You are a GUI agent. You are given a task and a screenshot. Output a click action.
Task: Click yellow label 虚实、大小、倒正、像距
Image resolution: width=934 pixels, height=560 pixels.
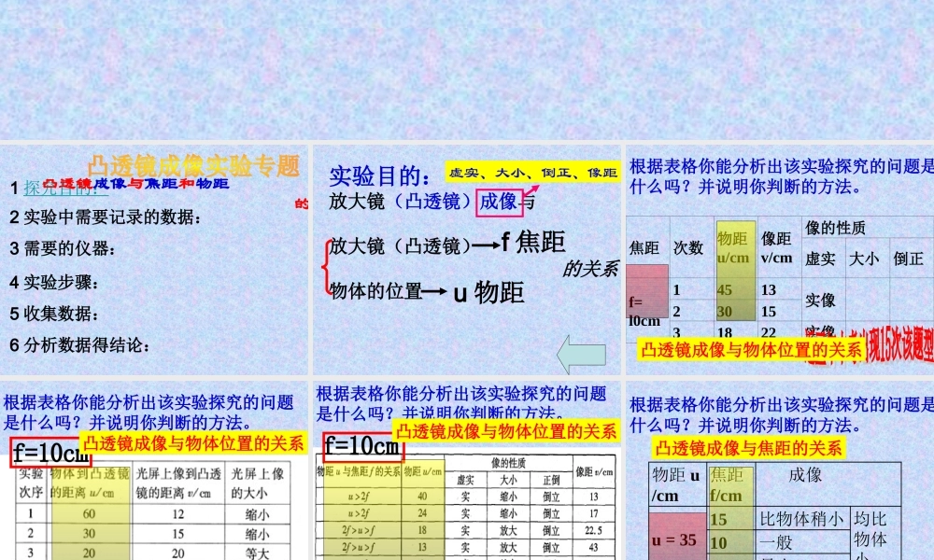pyautogui.click(x=532, y=173)
